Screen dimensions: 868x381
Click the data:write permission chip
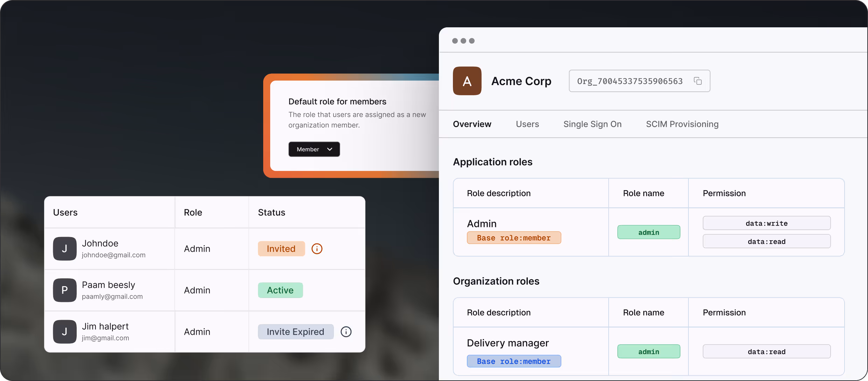click(766, 223)
